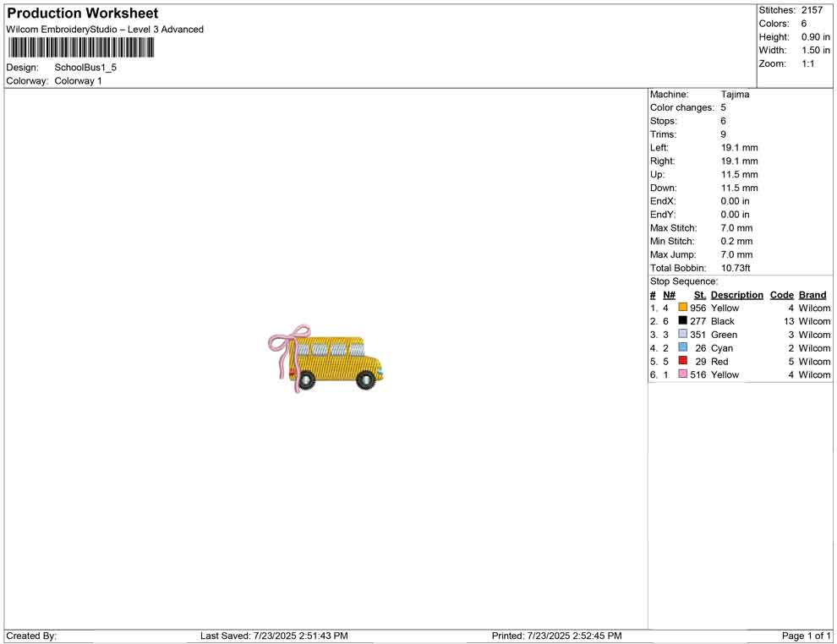The image size is (837, 644).
Task: Click the 'N#' column header
Action: point(670,294)
